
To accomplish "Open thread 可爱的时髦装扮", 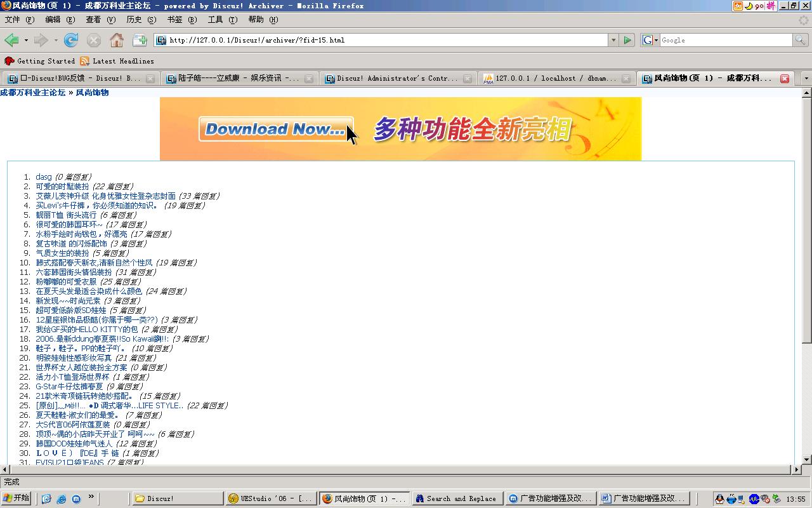I will pos(62,187).
